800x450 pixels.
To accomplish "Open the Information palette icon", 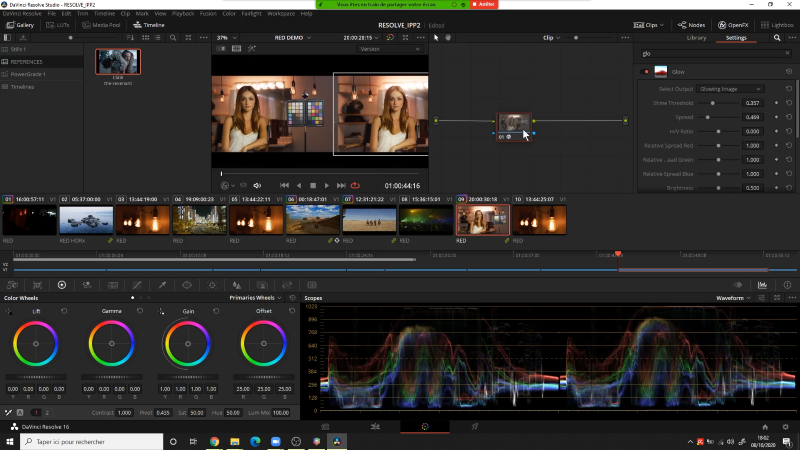I will pos(787,285).
